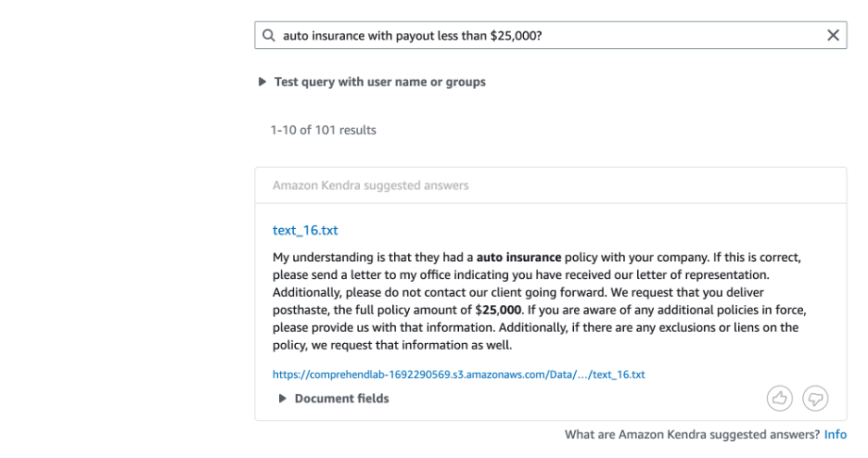Viewport: 868px width, 458px height.
Task: Give the text_16.txt answer a thumbs up
Action: 779,398
